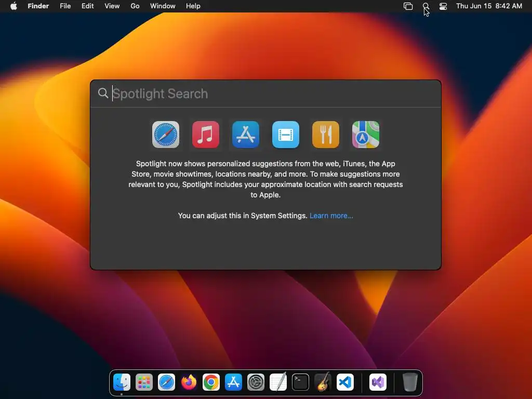Click the App Store icon in Spotlight panel

pos(246,135)
